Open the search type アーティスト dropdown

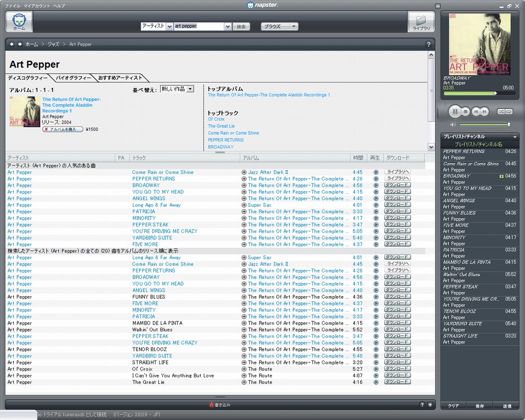pos(170,26)
